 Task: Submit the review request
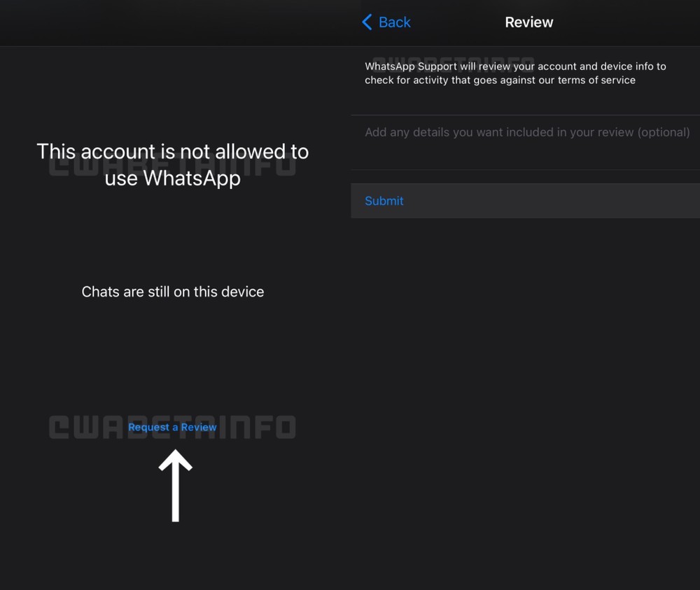click(x=384, y=201)
